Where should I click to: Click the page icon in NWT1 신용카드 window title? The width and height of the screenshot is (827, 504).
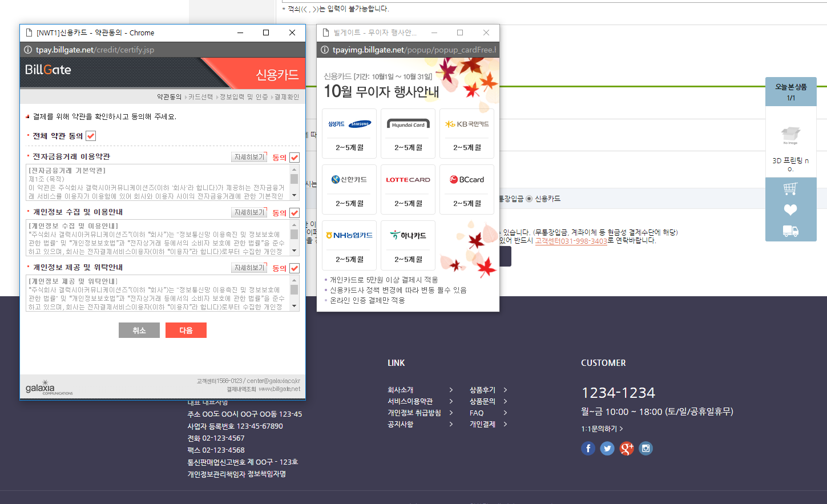[29, 33]
